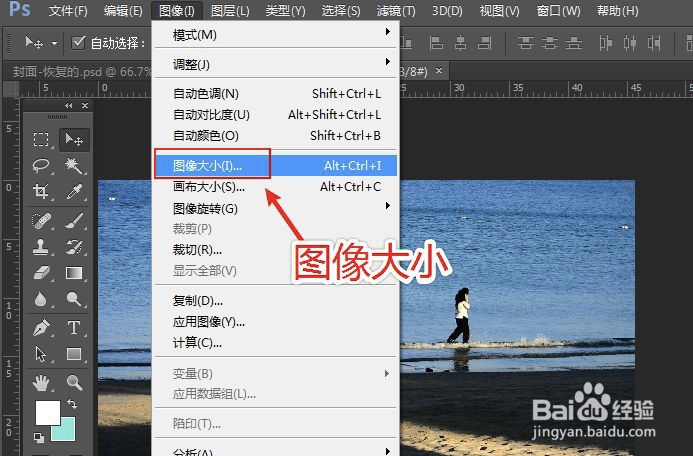Open the 编辑(E) menu

[x=123, y=11]
